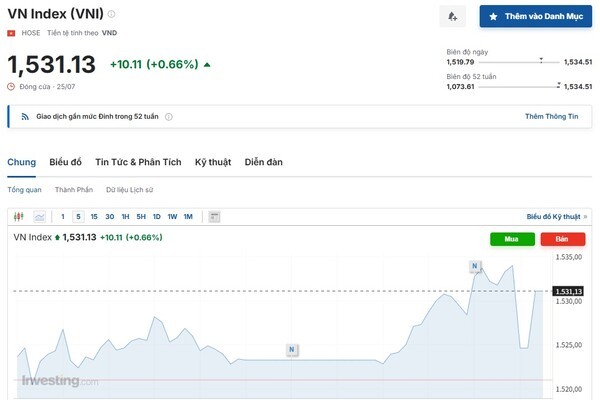Click the 1,519.79 daily low value
This screenshot has height=400, width=600.
[460, 62]
